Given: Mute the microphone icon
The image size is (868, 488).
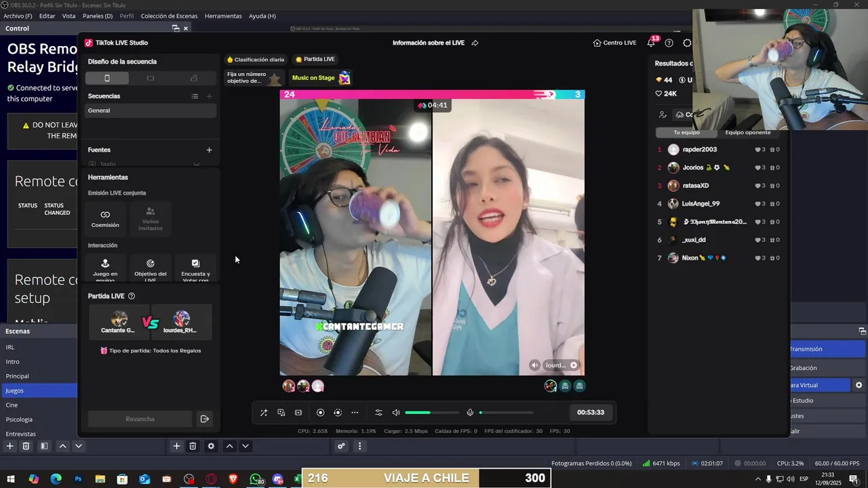Looking at the screenshot, I should click(x=470, y=412).
